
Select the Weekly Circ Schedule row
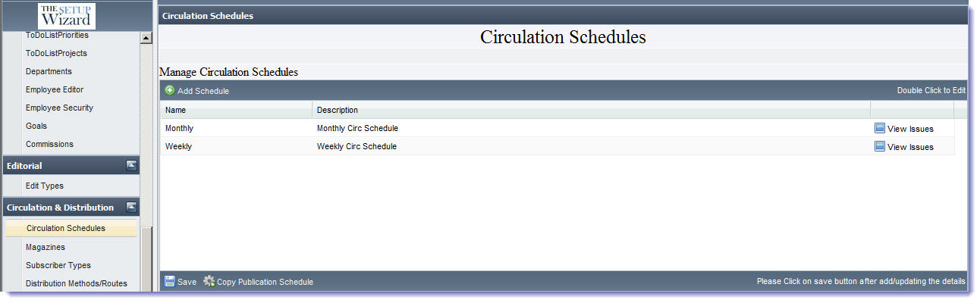click(x=557, y=146)
